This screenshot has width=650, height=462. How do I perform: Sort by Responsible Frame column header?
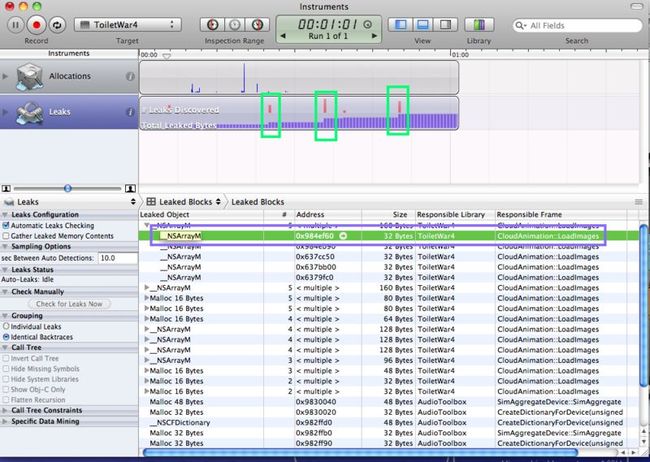point(561,215)
